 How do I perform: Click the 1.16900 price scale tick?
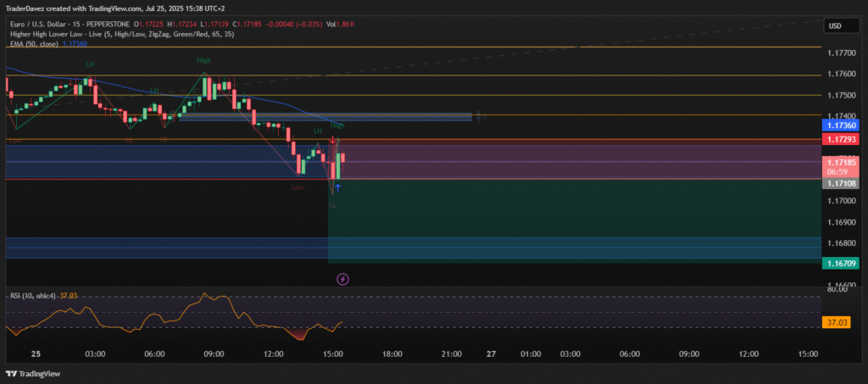point(840,222)
